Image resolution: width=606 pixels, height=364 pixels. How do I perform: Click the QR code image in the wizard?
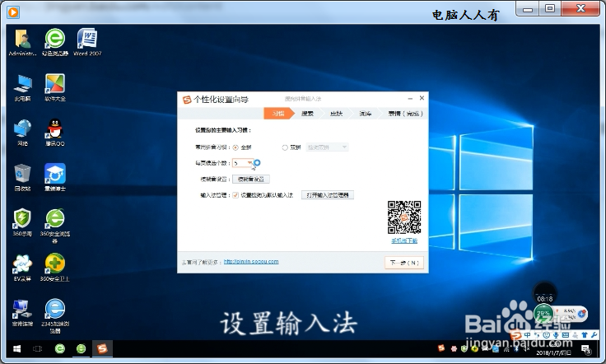pyautogui.click(x=404, y=217)
